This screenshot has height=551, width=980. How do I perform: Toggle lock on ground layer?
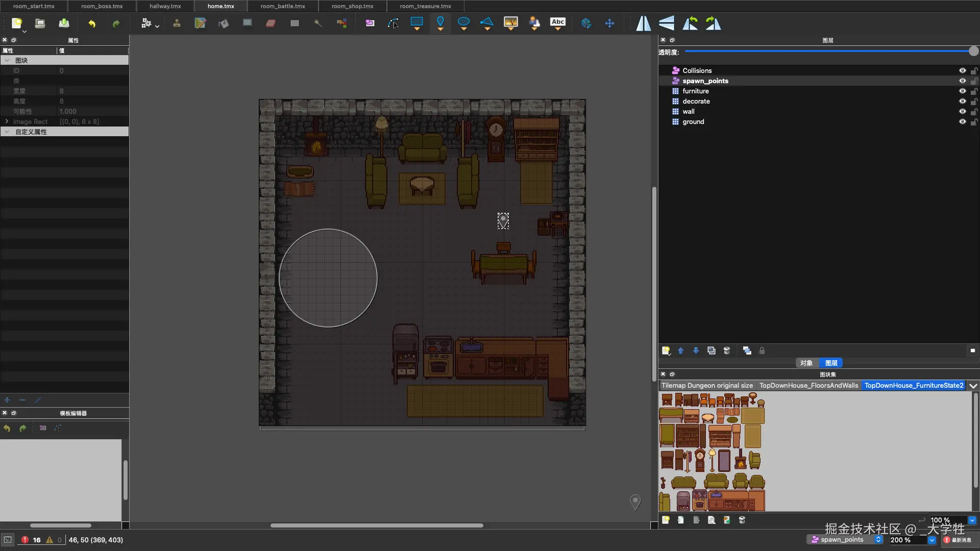point(974,122)
